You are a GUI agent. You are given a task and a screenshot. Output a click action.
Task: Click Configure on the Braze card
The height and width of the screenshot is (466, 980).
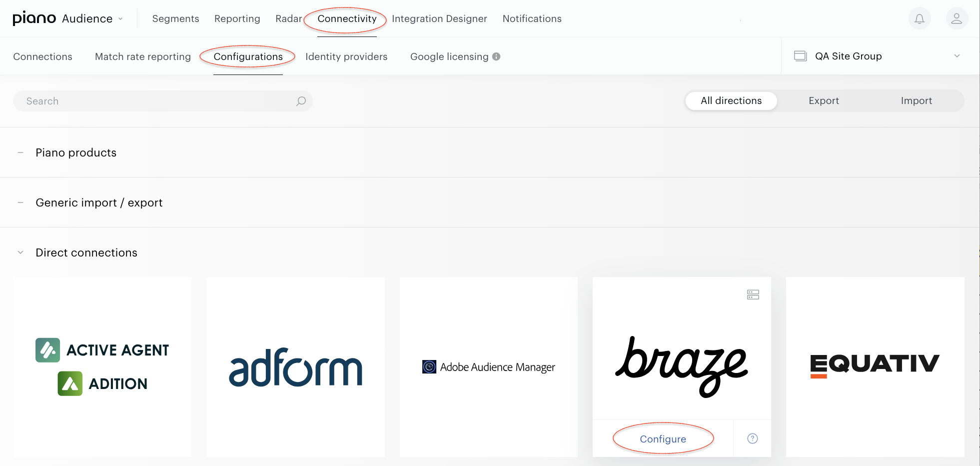663,438
